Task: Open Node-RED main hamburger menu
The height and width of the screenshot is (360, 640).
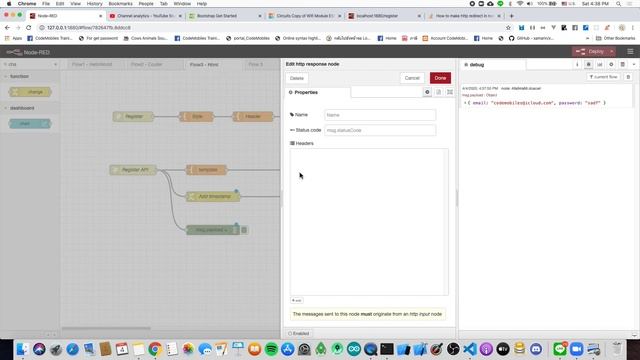Action: pos(631,52)
